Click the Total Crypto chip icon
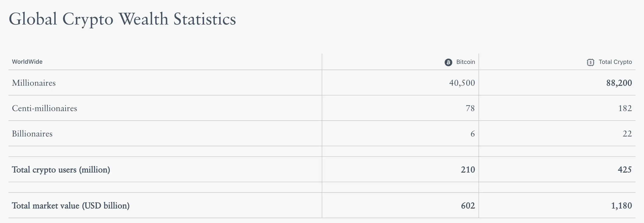The height and width of the screenshot is (223, 644). pos(590,62)
